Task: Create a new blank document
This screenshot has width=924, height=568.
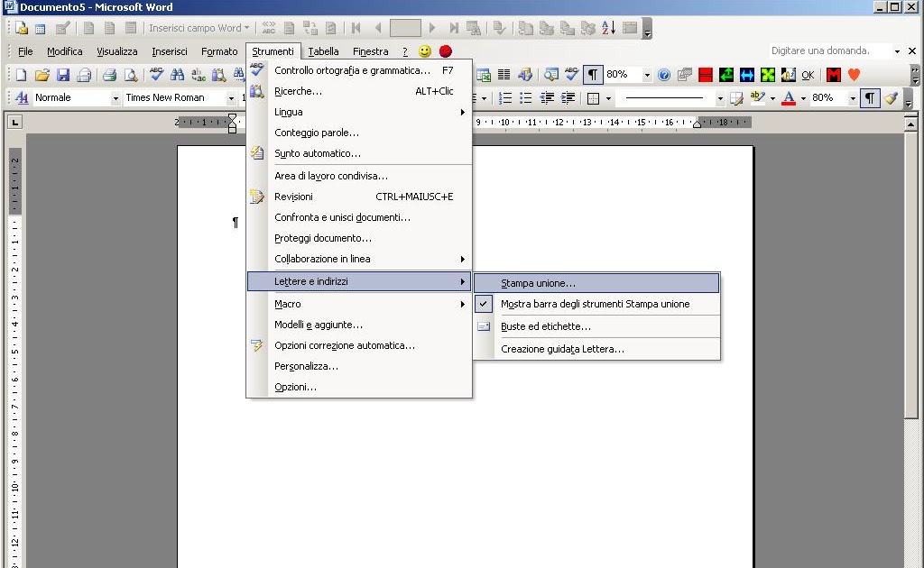Action: [22, 75]
